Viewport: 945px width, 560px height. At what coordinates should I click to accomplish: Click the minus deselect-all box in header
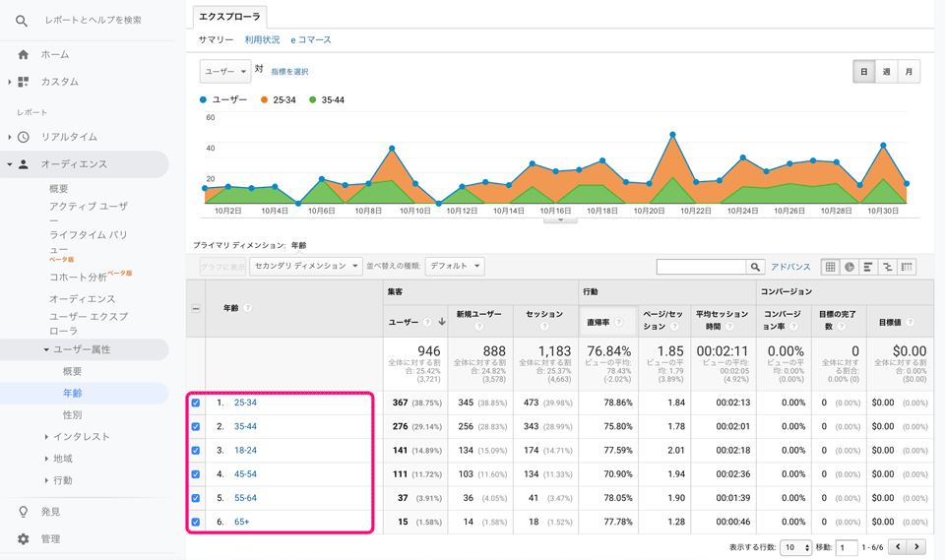point(196,308)
